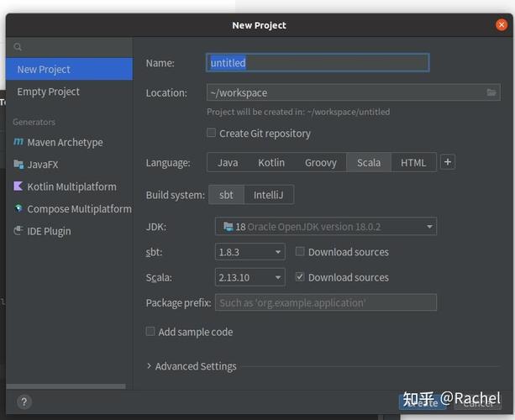Click the Package prefix input field
This screenshot has width=515, height=420.
(326, 302)
